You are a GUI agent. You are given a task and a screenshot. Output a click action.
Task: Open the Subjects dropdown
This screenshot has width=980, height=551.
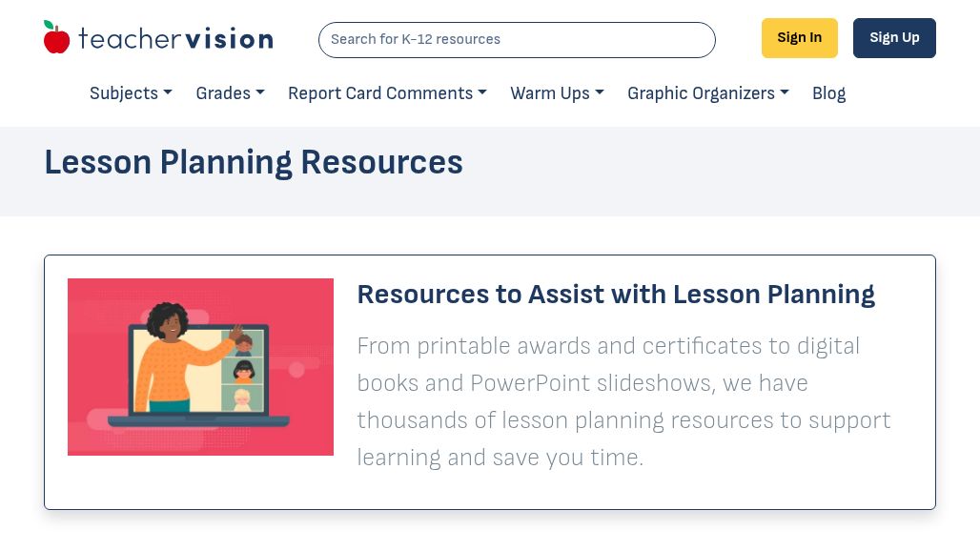tap(124, 93)
